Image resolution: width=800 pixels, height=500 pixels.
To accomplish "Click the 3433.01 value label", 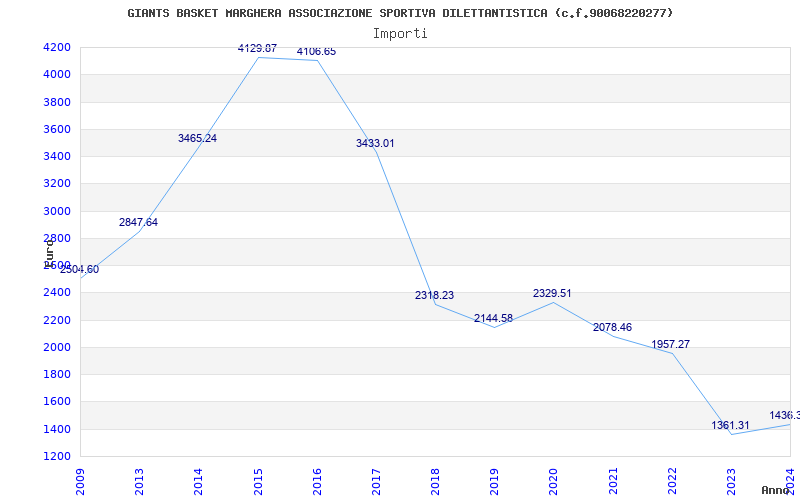I will 375,143.
